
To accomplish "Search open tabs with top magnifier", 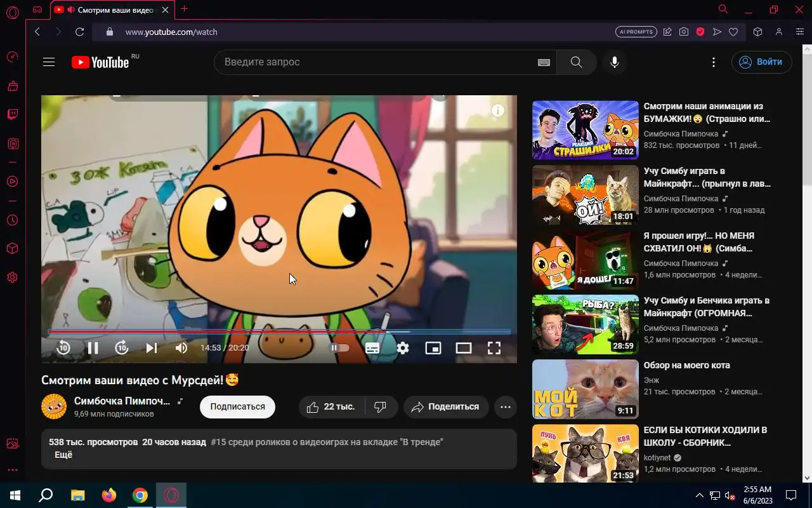I will 723,9.
